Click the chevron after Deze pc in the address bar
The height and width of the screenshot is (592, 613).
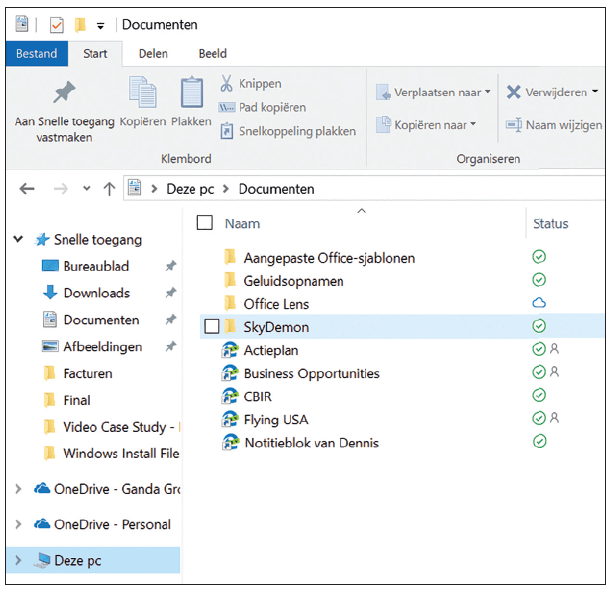coord(225,189)
